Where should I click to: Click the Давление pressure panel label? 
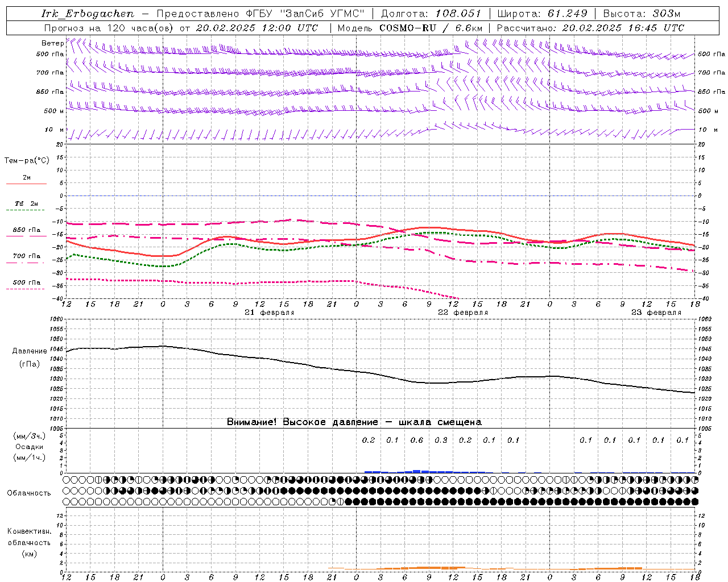[30, 351]
